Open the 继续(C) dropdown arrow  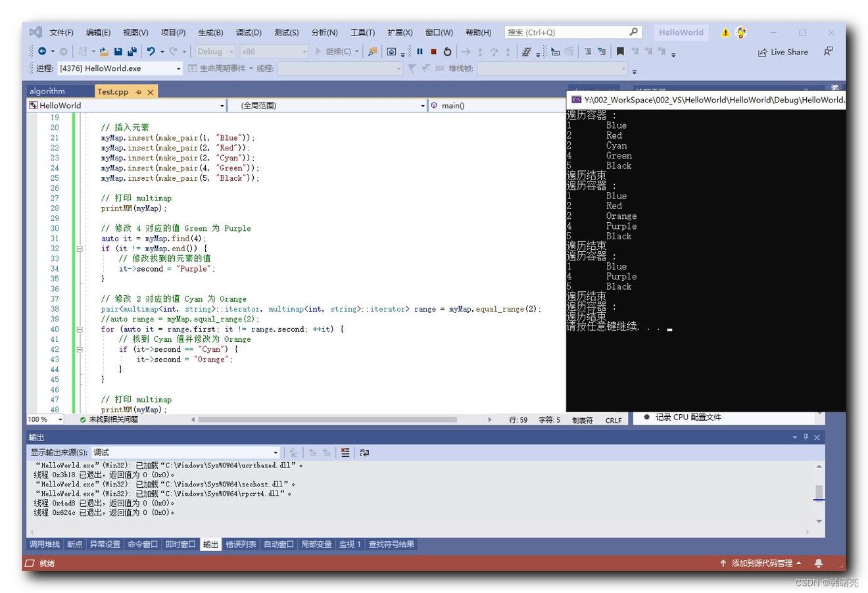[357, 51]
